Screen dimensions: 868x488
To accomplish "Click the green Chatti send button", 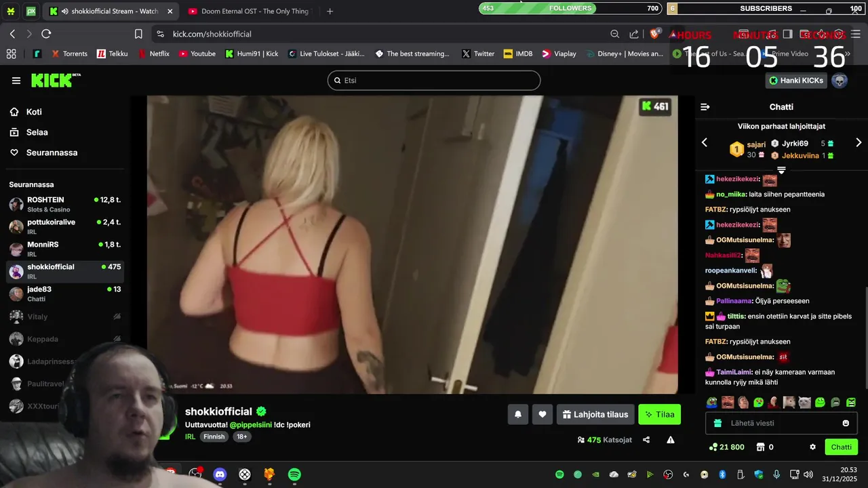I will pos(841,447).
